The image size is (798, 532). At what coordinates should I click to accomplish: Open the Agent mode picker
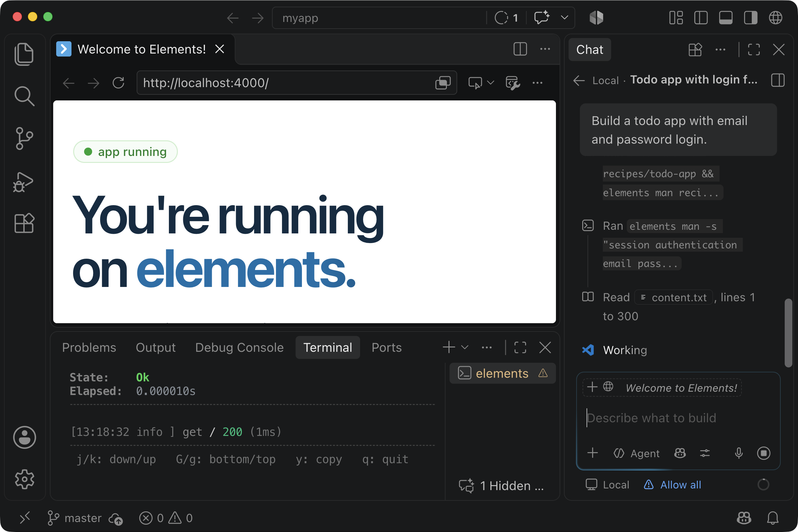(636, 453)
